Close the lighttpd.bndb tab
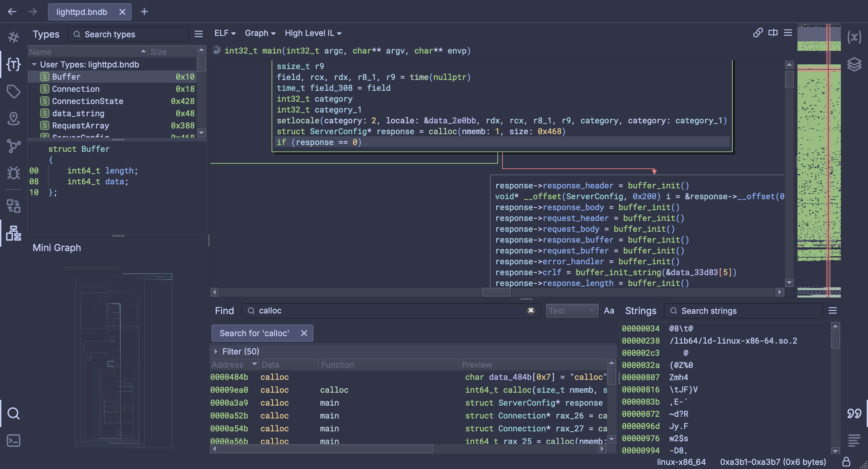This screenshot has height=469, width=868. click(122, 12)
